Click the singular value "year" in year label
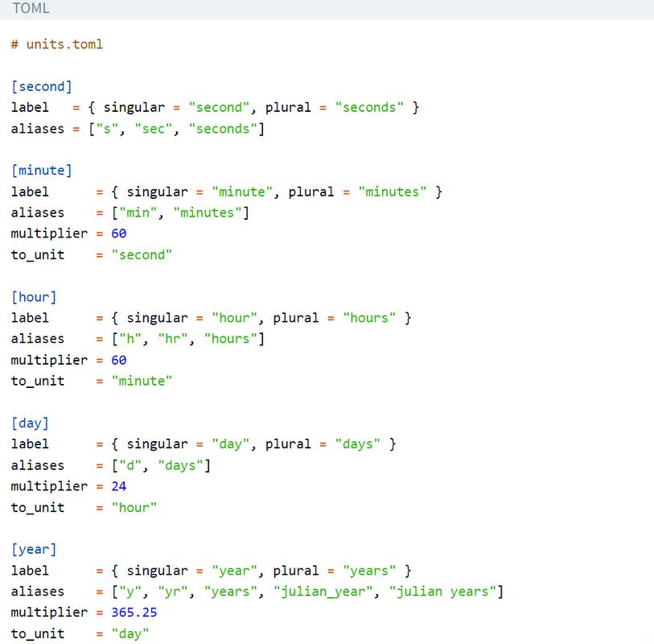654x644 pixels. coord(234,571)
